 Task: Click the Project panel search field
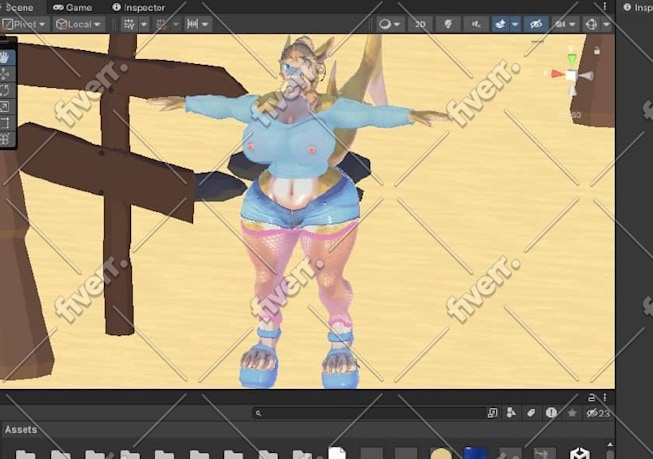(x=369, y=413)
